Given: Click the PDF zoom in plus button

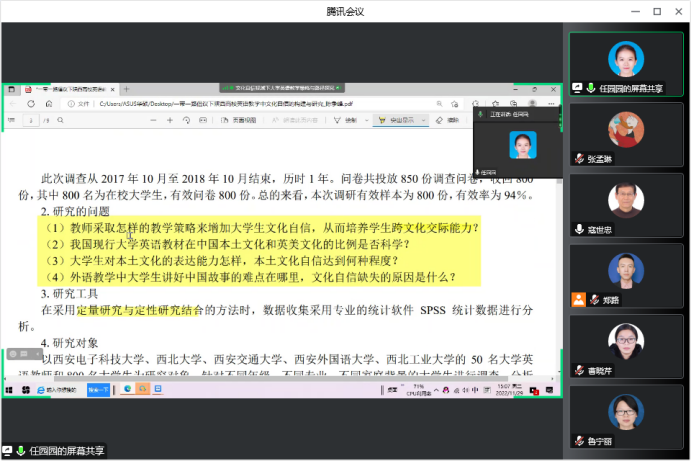Looking at the screenshot, I should [170, 120].
